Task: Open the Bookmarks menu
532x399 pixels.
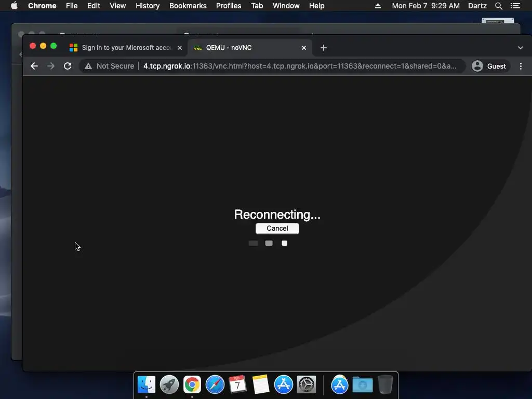Action: pos(188,6)
